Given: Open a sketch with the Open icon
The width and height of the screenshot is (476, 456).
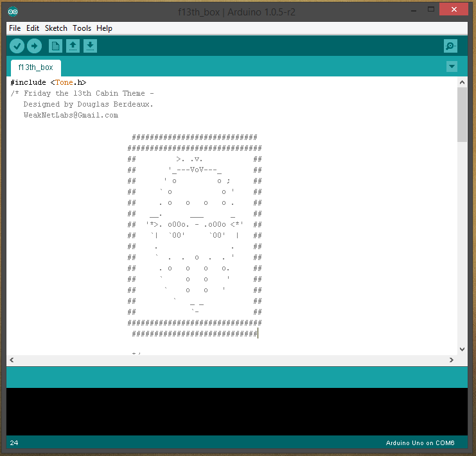Looking at the screenshot, I should point(73,46).
